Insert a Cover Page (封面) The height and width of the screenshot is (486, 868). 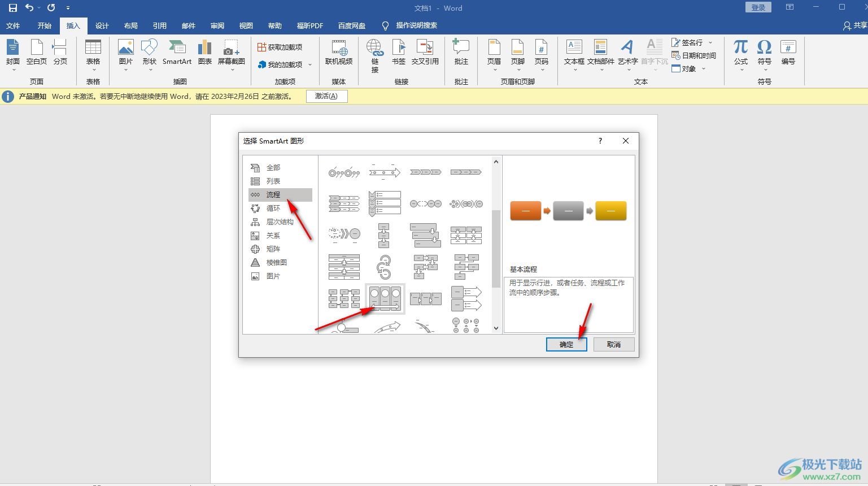tap(13, 55)
